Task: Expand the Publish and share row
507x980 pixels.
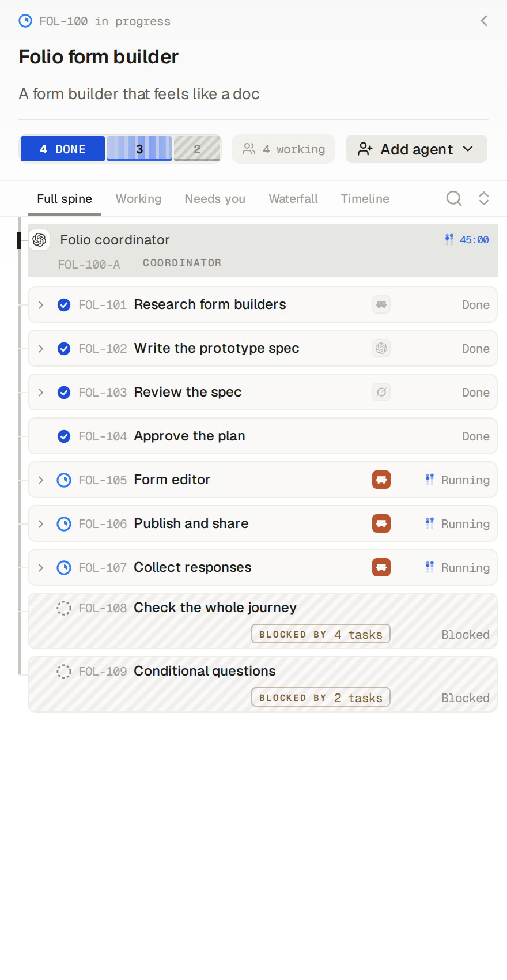Action: tap(41, 524)
